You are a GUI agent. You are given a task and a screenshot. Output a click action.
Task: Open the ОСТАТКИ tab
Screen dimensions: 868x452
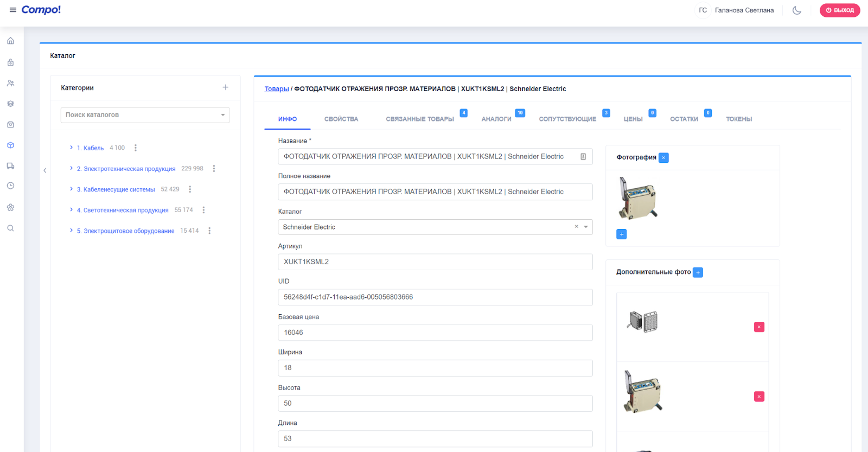684,119
